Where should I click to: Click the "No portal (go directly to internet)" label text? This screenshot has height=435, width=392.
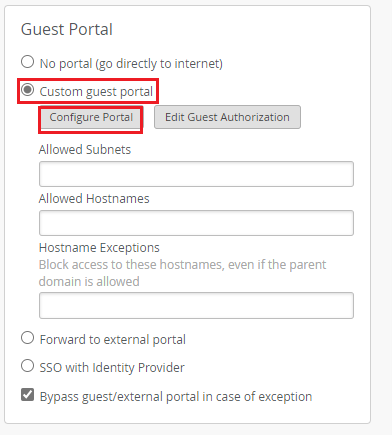coord(131,64)
